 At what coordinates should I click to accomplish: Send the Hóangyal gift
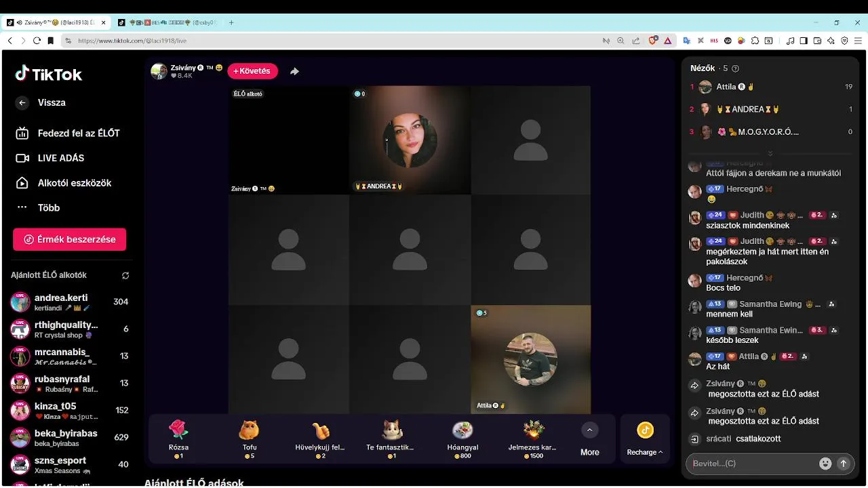pos(462,439)
